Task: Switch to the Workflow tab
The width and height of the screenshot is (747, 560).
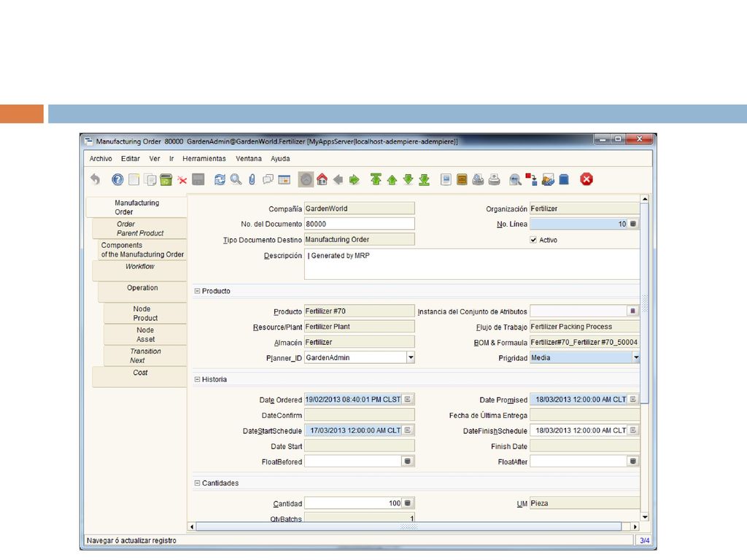Action: (139, 271)
